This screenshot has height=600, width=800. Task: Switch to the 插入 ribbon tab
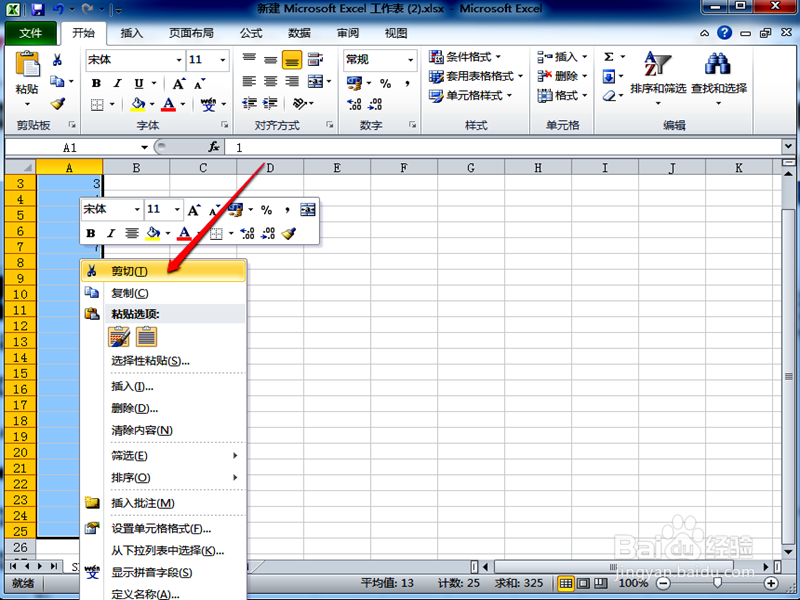coord(133,32)
